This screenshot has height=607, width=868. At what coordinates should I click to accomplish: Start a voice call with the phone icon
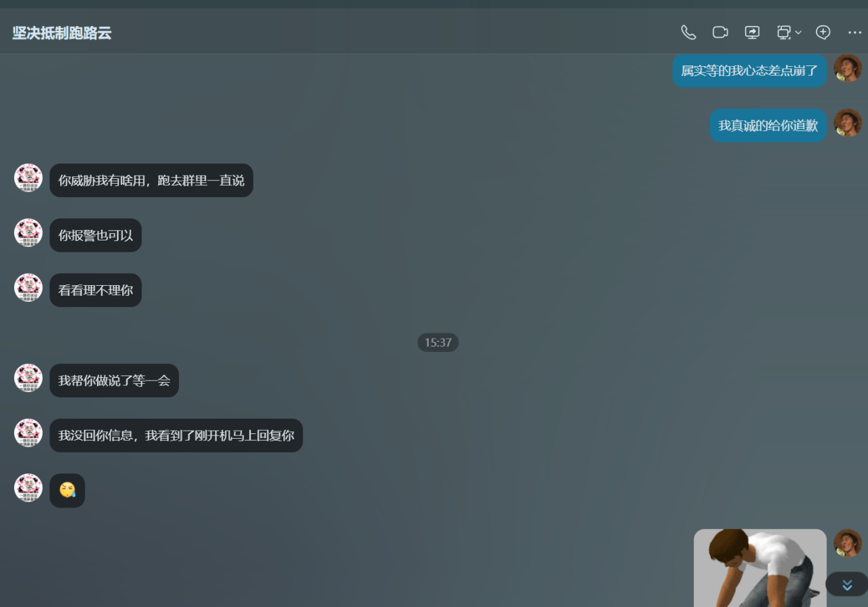pos(688,32)
